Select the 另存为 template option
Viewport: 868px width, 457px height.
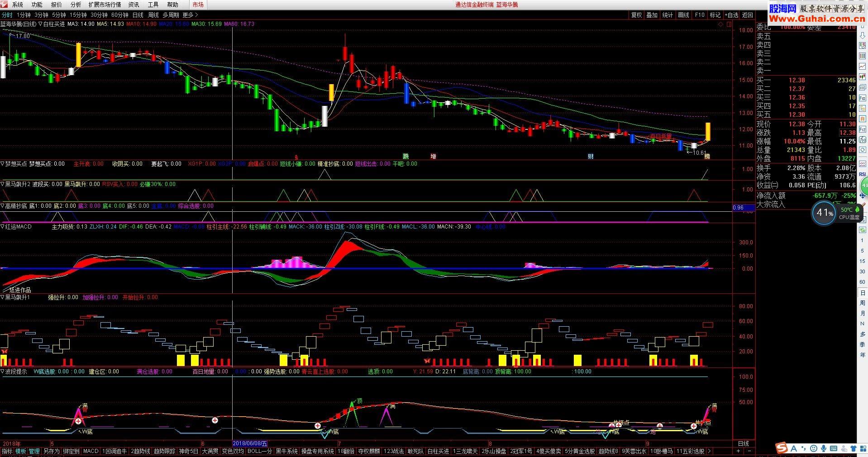coord(51,451)
